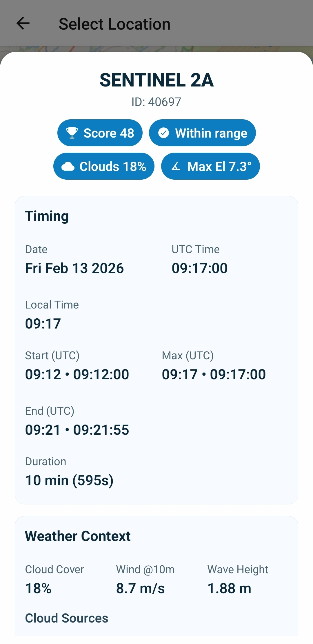Tap the Timing section heading
This screenshot has width=313, height=644.
point(47,216)
